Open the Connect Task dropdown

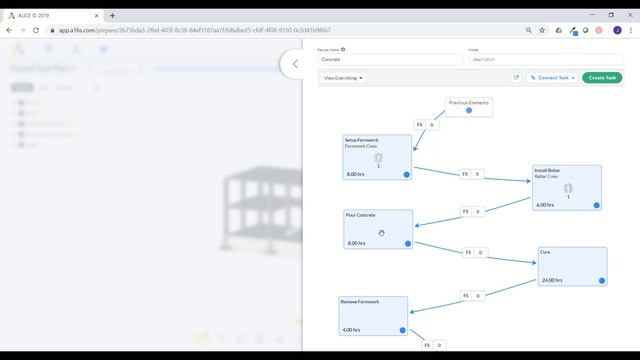click(553, 78)
